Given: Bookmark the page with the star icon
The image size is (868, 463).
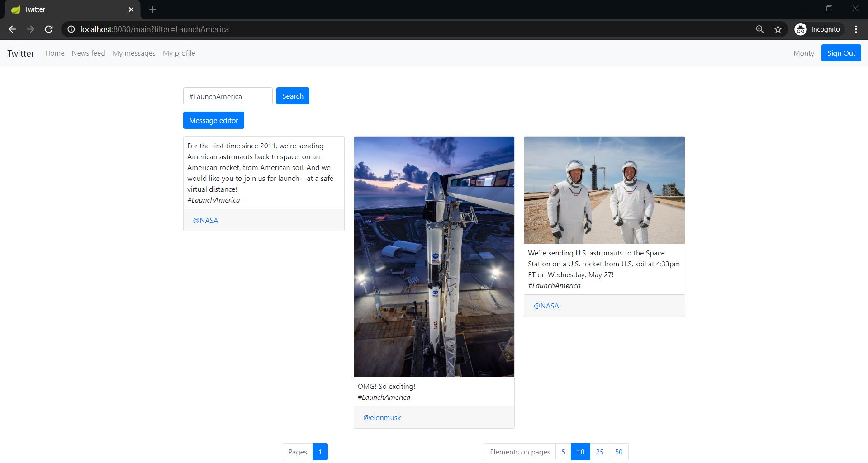Looking at the screenshot, I should 778,29.
